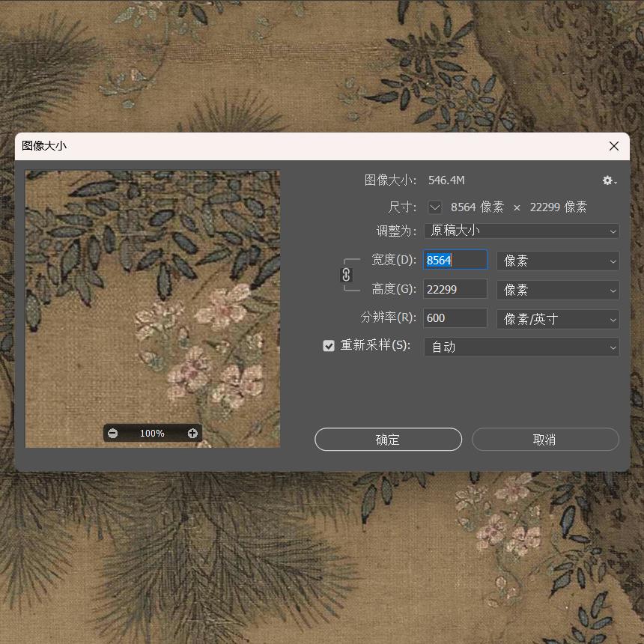Zoom in preview with the plus icon
Screen dimensions: 644x644
click(192, 434)
